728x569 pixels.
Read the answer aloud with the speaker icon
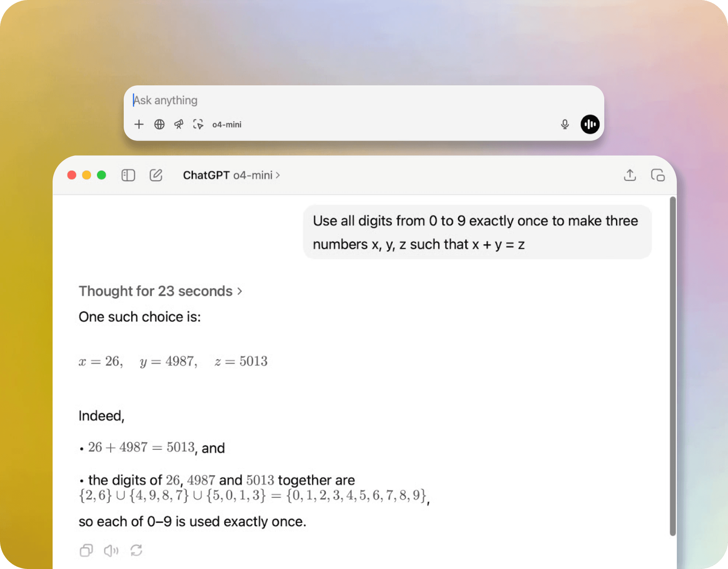tap(111, 551)
